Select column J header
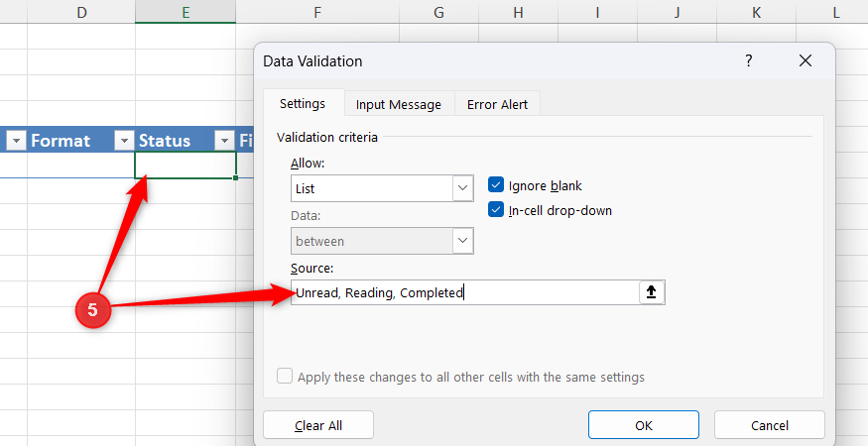868x446 pixels. point(677,12)
